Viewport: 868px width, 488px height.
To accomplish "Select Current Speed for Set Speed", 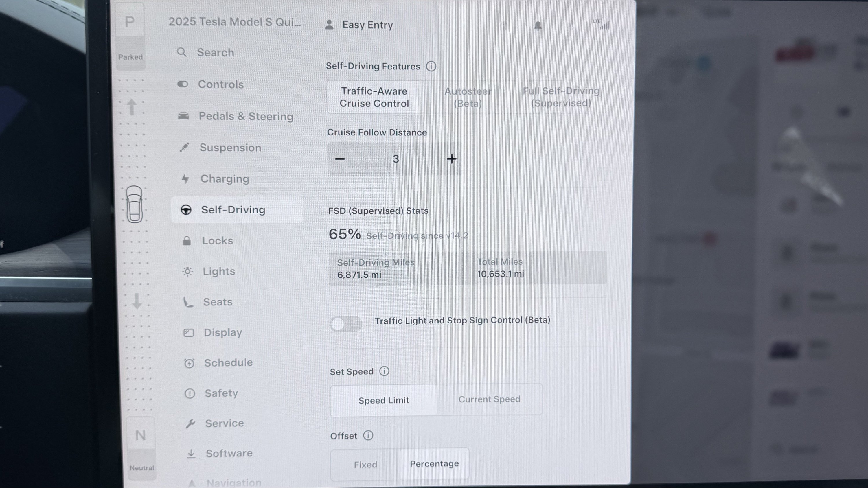I will tap(489, 399).
